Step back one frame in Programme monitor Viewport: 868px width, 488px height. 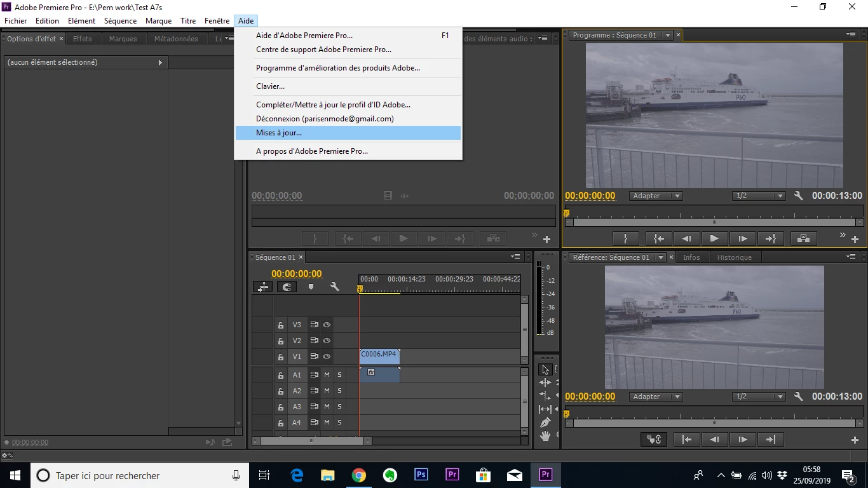[686, 238]
